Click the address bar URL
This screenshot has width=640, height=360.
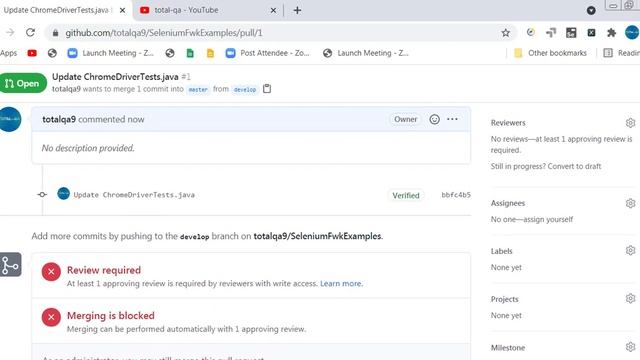[164, 33]
